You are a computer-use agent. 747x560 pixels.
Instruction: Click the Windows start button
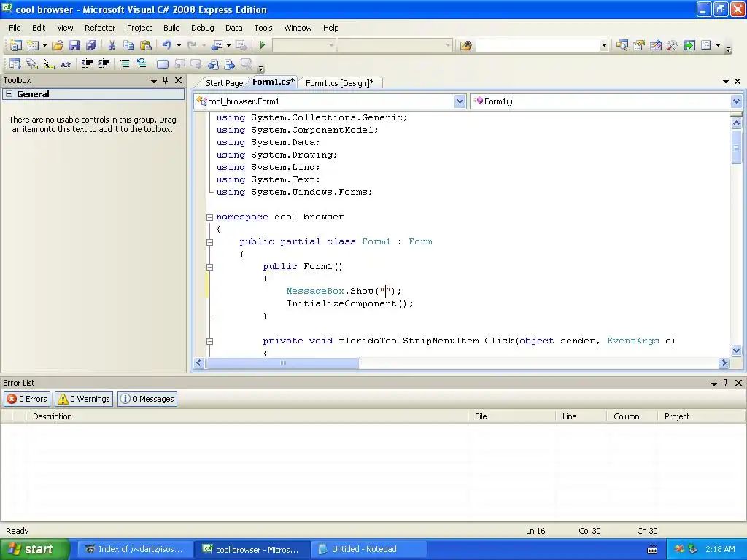34,549
